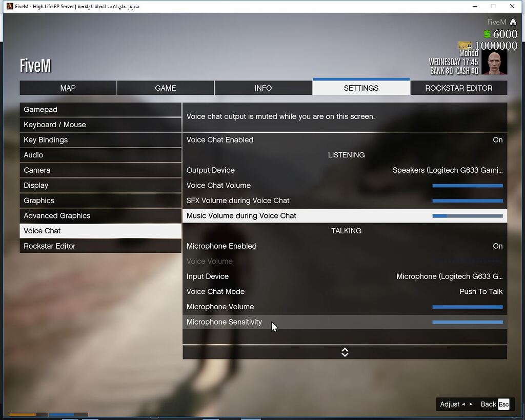Click the LISTENING section header
This screenshot has height=420, width=525.
point(346,155)
